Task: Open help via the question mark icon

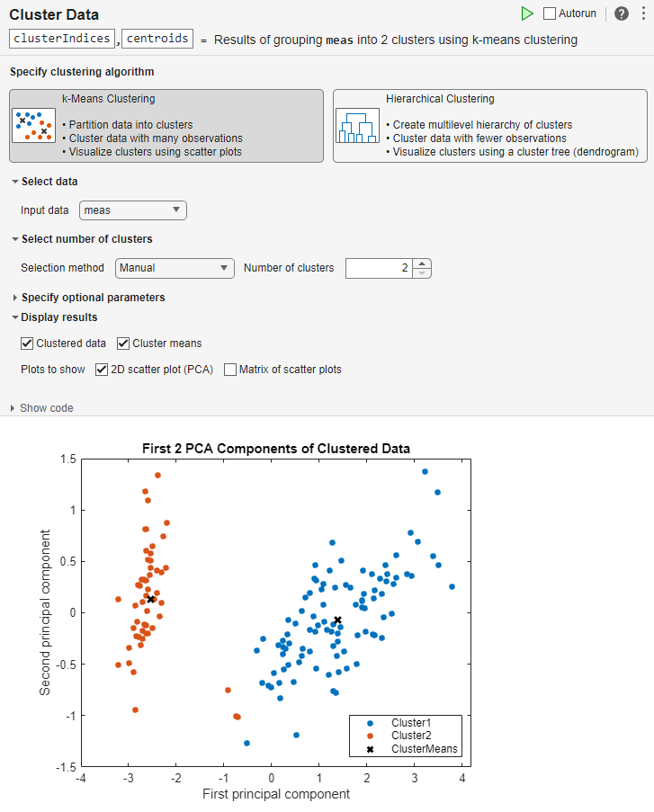Action: point(621,13)
